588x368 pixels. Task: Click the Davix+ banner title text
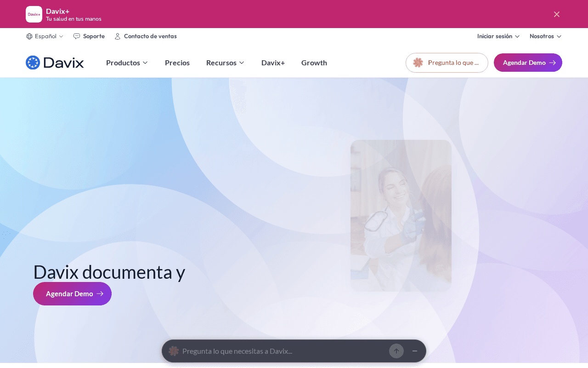coord(58,11)
